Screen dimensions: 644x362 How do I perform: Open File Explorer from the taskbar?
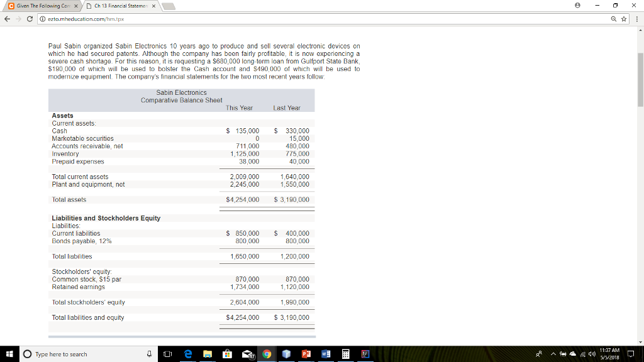208,354
